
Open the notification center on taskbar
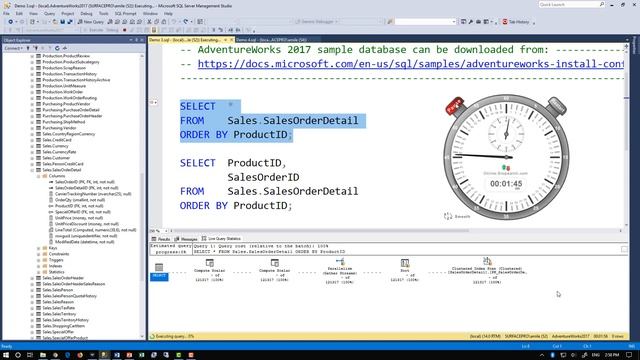[629, 355]
